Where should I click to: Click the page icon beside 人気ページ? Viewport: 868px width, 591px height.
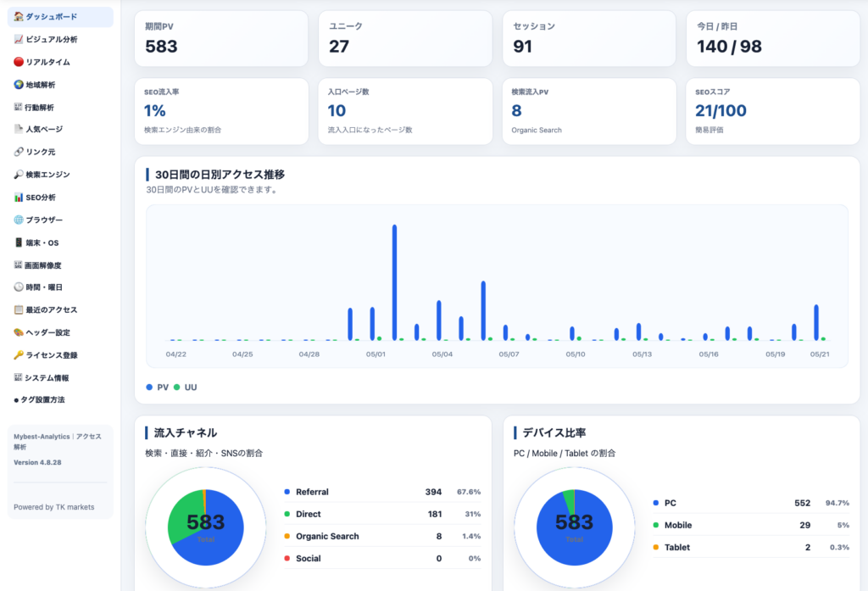click(19, 129)
